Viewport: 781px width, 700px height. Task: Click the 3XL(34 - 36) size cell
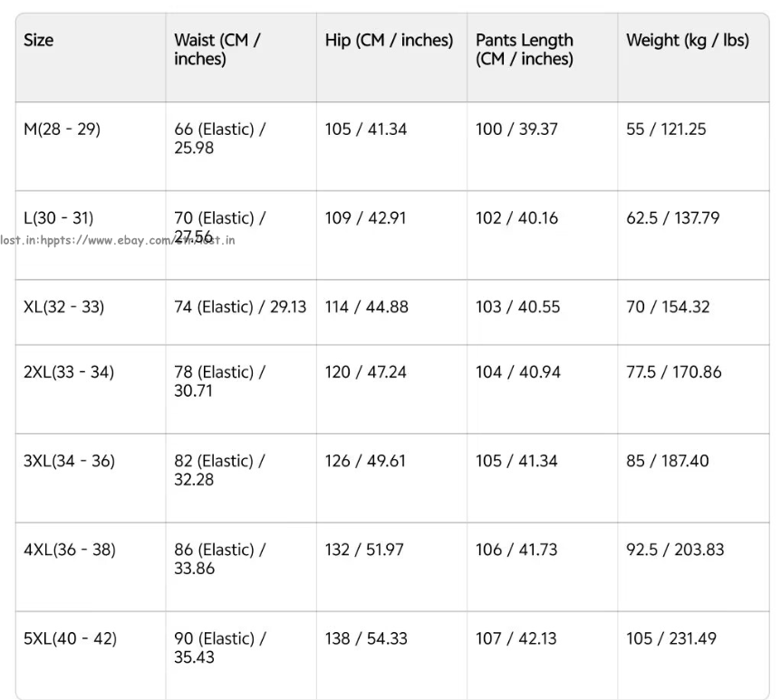[x=70, y=461]
